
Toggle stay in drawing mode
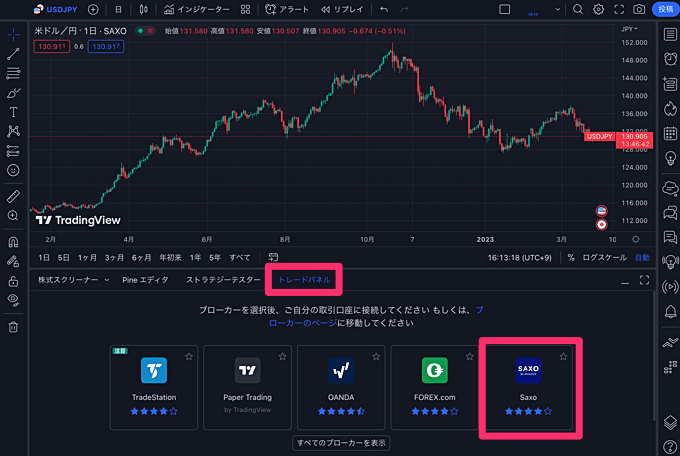pyautogui.click(x=13, y=261)
